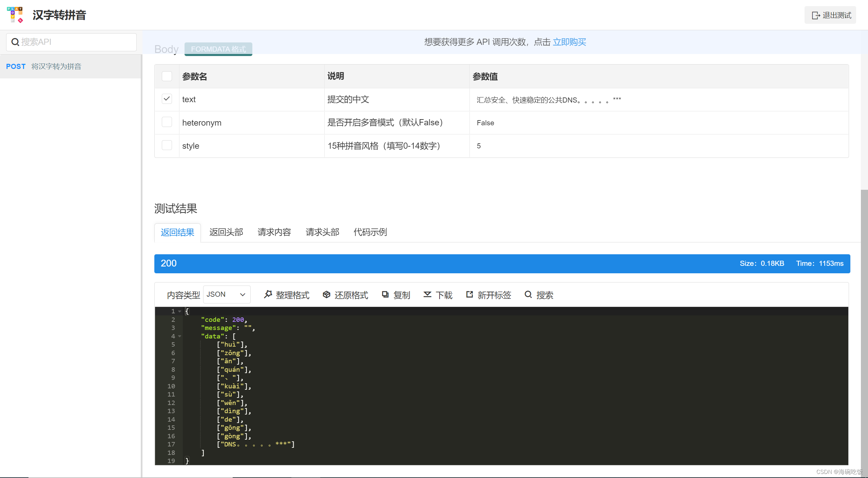Collapse the JSON root at line 1

pyautogui.click(x=179, y=311)
